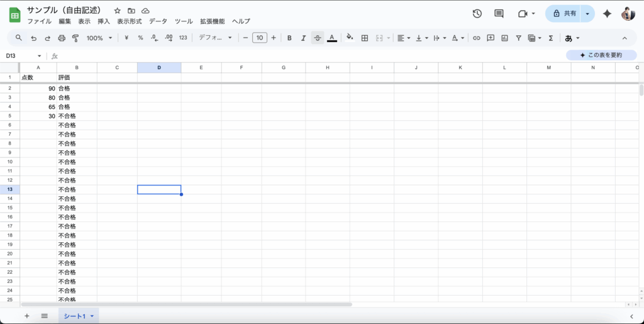Viewport: 644px width, 324px height.
Task: Collapse the toolbar with chevron
Action: [x=625, y=38]
